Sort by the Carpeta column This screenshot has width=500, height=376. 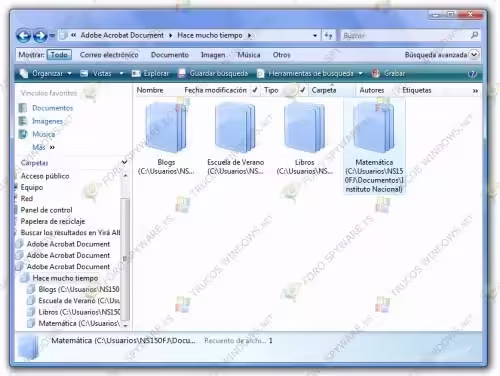pyautogui.click(x=324, y=90)
